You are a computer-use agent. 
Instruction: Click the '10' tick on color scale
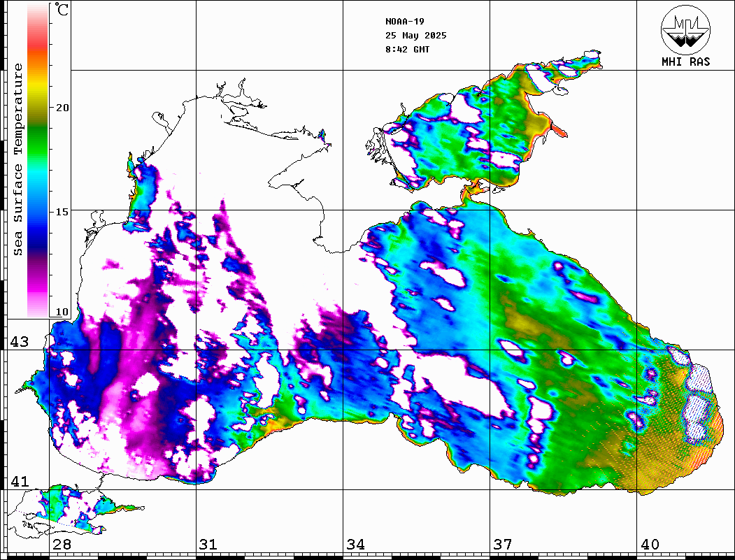pyautogui.click(x=62, y=312)
